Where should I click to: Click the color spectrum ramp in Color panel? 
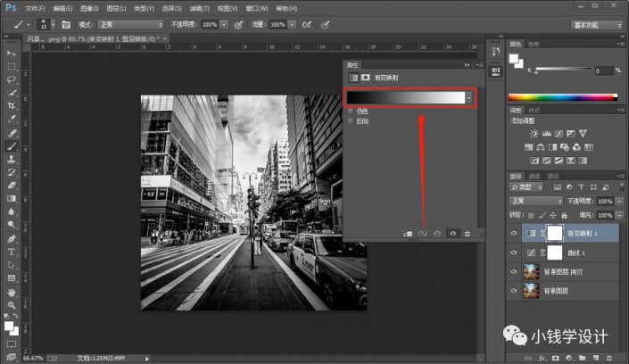(563, 97)
